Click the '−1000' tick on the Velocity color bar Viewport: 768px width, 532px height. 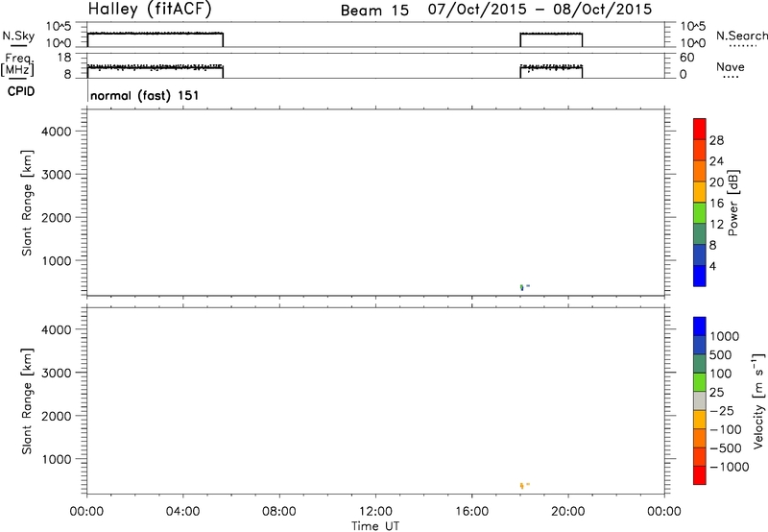[729, 467]
